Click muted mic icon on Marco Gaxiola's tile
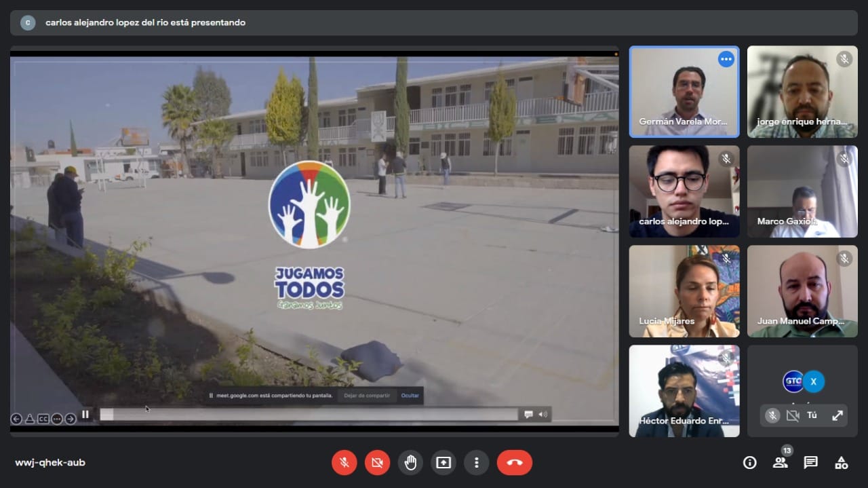Image resolution: width=868 pixels, height=488 pixels. coord(844,159)
